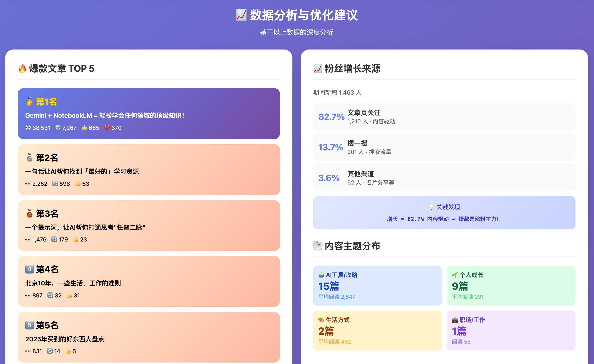Image resolution: width=594 pixels, height=364 pixels.
Task: Click the chart icon beside 粉丝增长来源
Action: [x=318, y=69]
